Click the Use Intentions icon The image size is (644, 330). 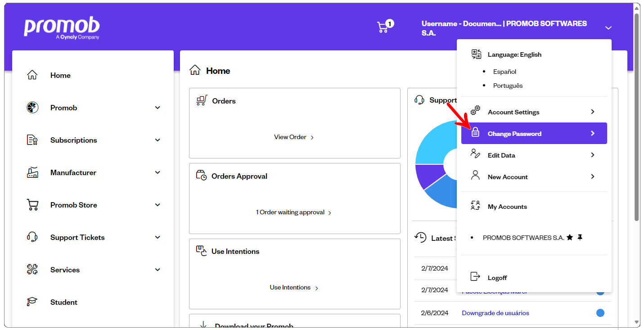[201, 251]
